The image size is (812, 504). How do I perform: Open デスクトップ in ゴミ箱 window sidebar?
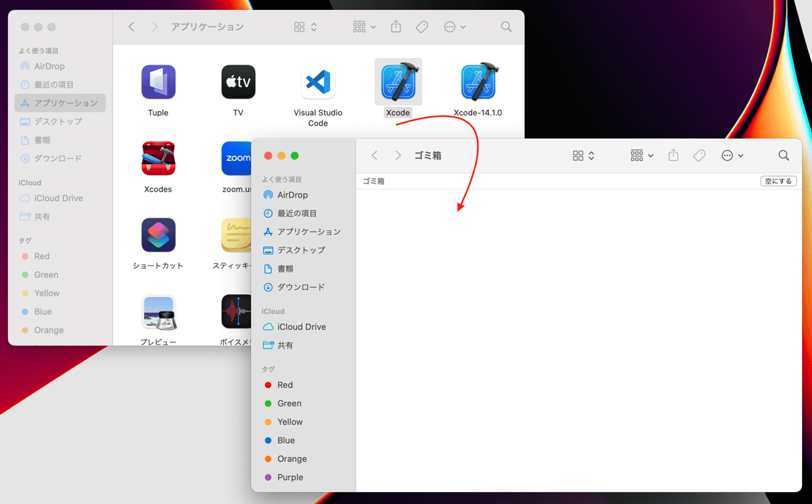(304, 250)
